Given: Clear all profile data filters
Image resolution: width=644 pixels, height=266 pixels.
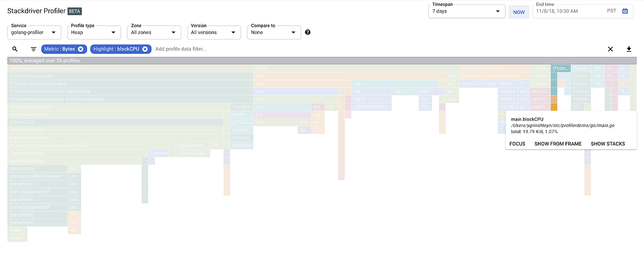Looking at the screenshot, I should 610,49.
